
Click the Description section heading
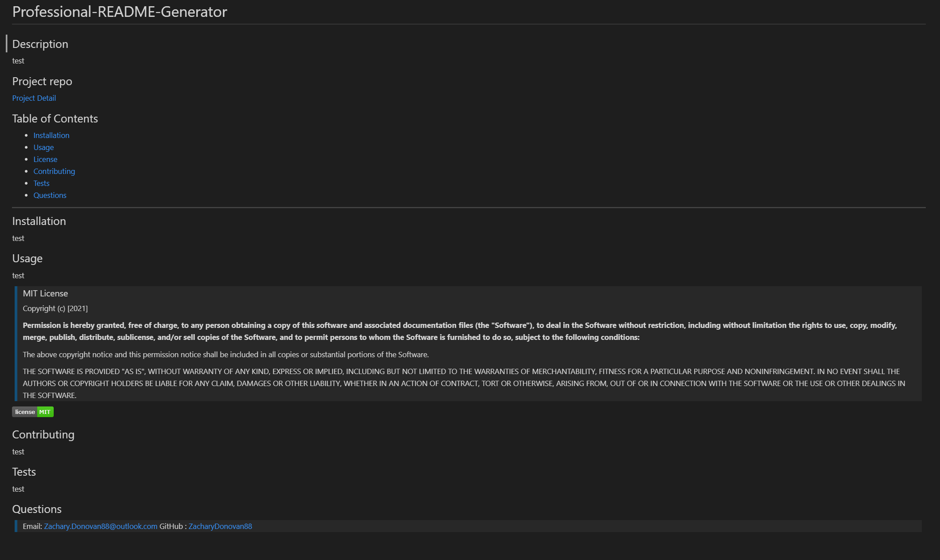[40, 44]
